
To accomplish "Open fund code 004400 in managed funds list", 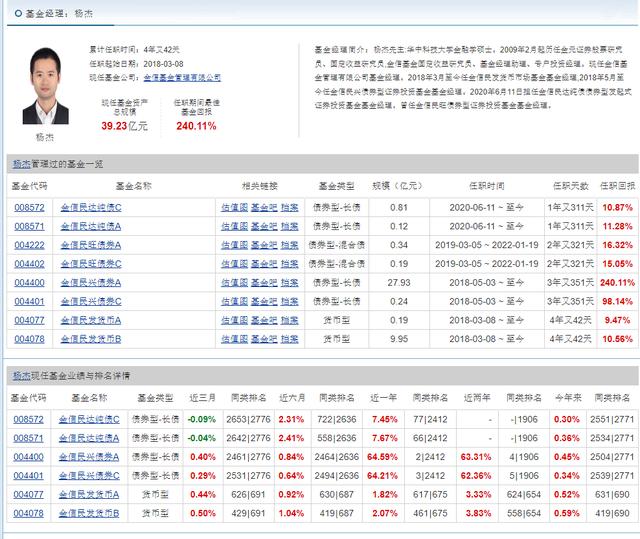I will (29, 283).
